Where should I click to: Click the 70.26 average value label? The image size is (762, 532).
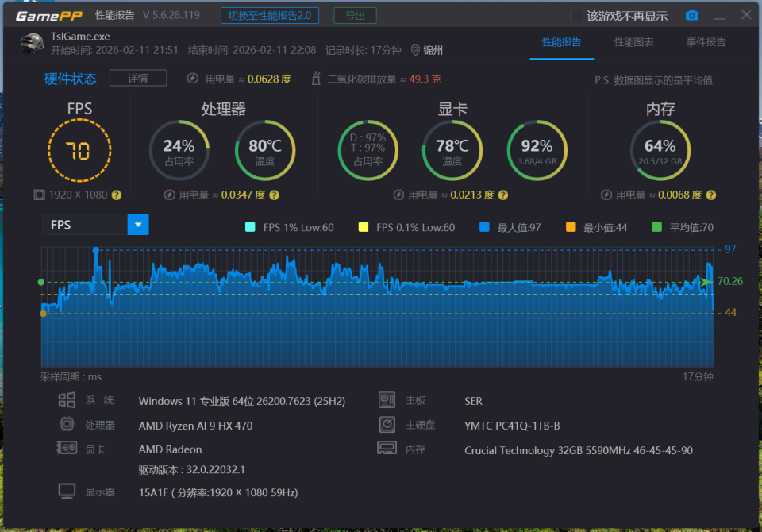point(730,281)
